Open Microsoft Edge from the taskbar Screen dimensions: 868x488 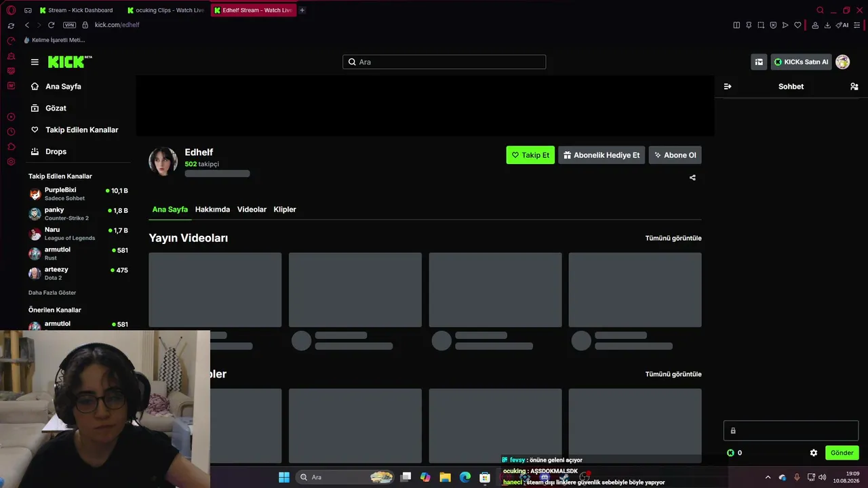(465, 477)
